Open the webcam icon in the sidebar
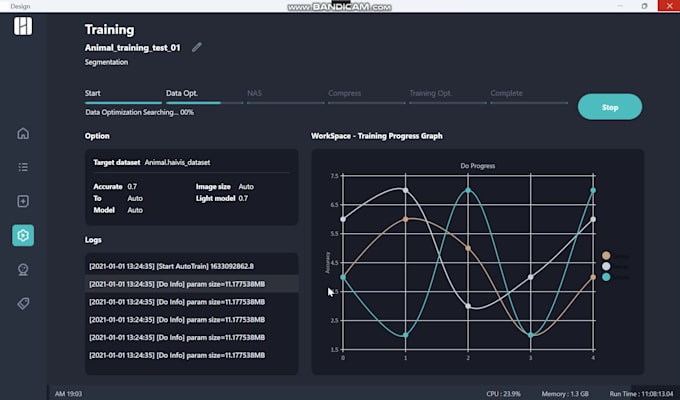 (x=23, y=269)
